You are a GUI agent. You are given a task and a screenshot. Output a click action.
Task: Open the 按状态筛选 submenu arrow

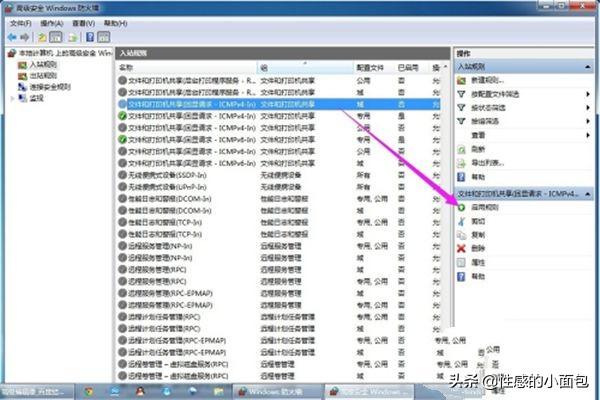(x=588, y=108)
